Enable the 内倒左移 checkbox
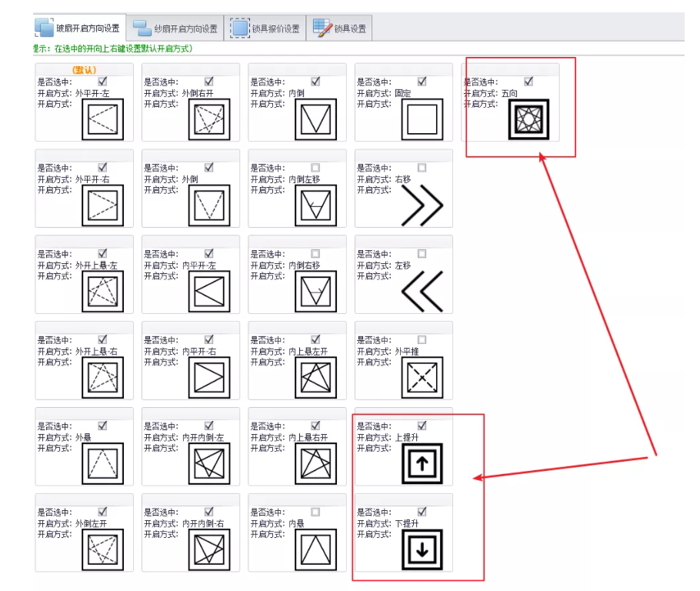 (315, 167)
